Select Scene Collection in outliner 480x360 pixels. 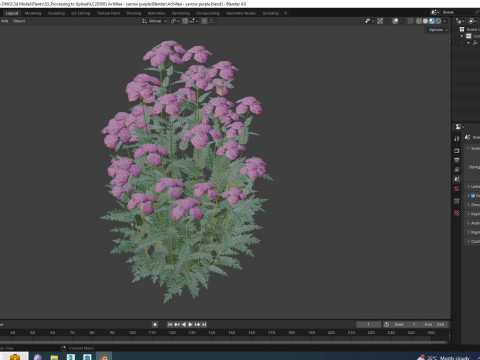tap(470, 29)
